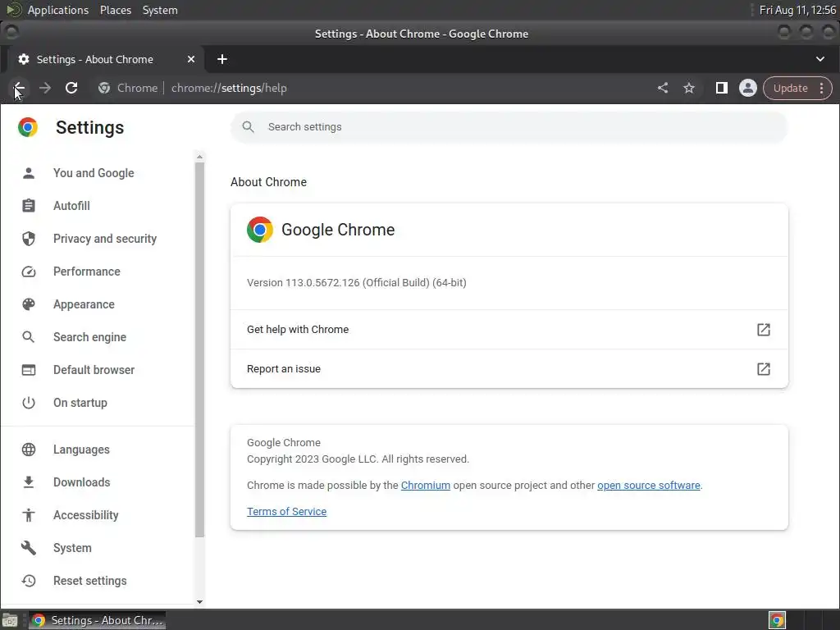840x630 pixels.
Task: Click external-link icon on Report an issue row
Action: click(x=764, y=368)
